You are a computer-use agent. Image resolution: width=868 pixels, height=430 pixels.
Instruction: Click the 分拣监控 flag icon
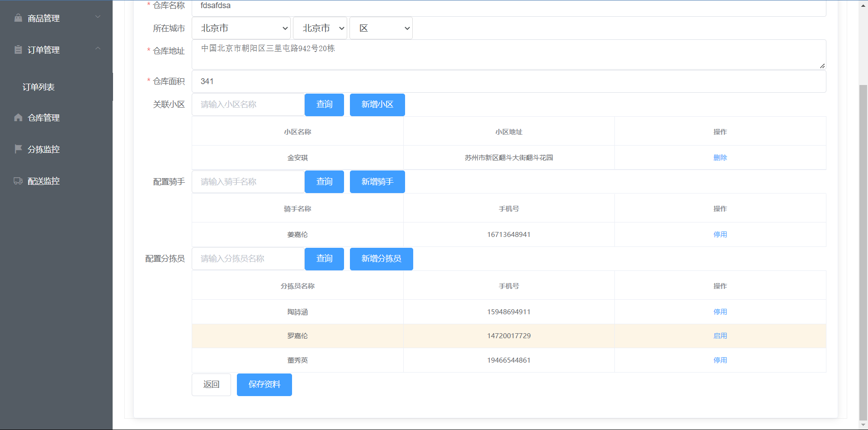(x=18, y=149)
